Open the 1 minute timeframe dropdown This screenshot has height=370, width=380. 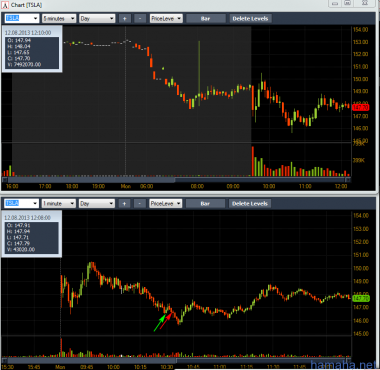coord(58,203)
